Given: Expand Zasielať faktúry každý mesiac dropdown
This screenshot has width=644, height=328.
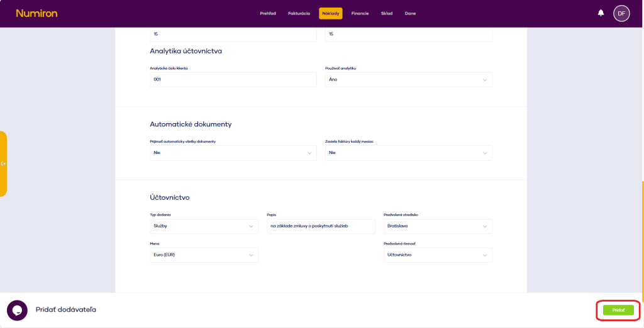Looking at the screenshot, I should [x=408, y=153].
